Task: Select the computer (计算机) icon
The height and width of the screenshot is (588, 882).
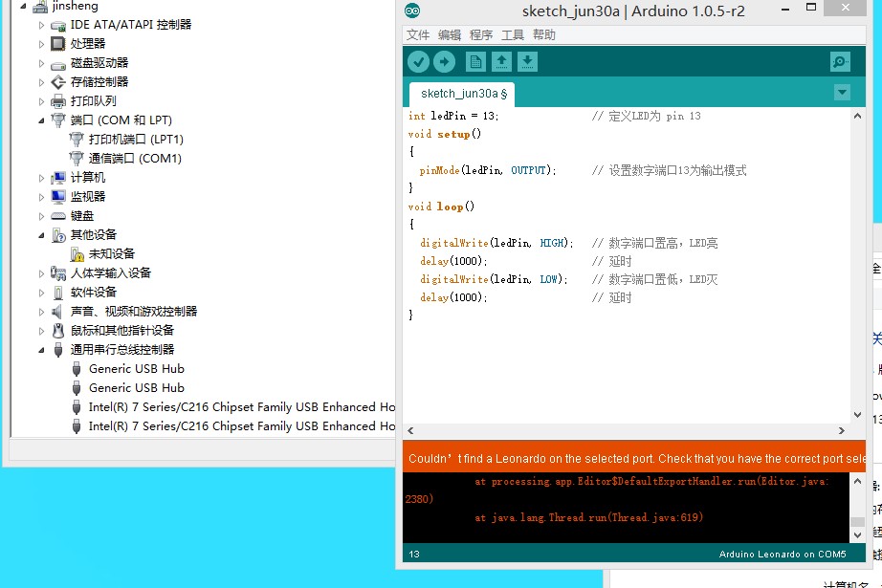Action: (58, 178)
